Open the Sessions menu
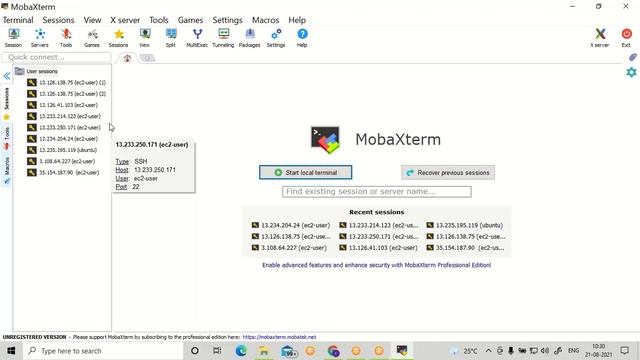The image size is (640, 360). pyautogui.click(x=58, y=20)
